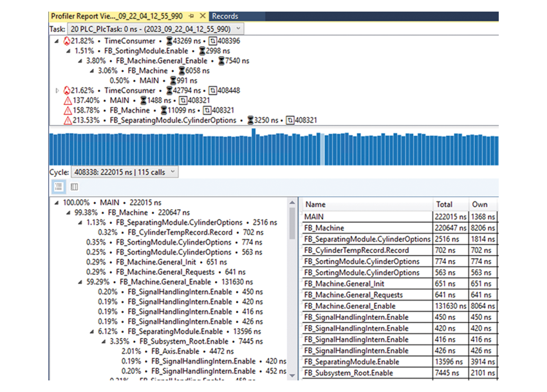This screenshot has height=392, width=547.
Task: Collapse the 6.12% FB_SeparatingModule.Enable node
Action: (x=92, y=331)
